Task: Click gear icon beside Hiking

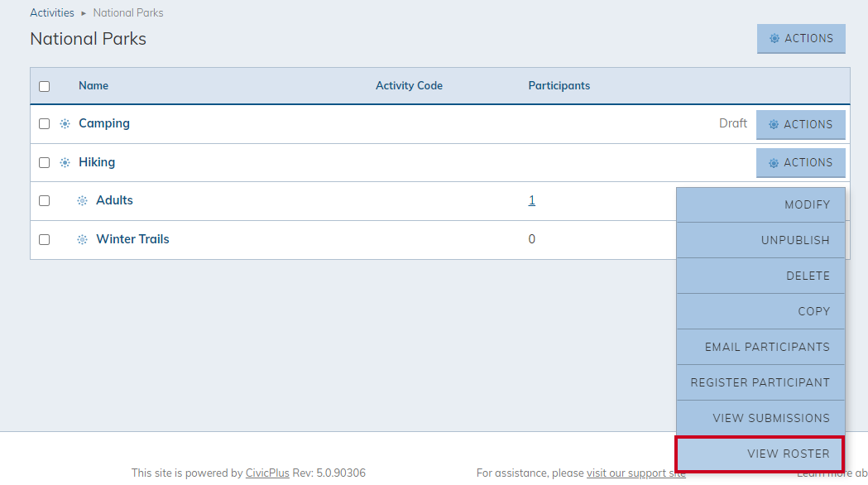Action: point(65,163)
